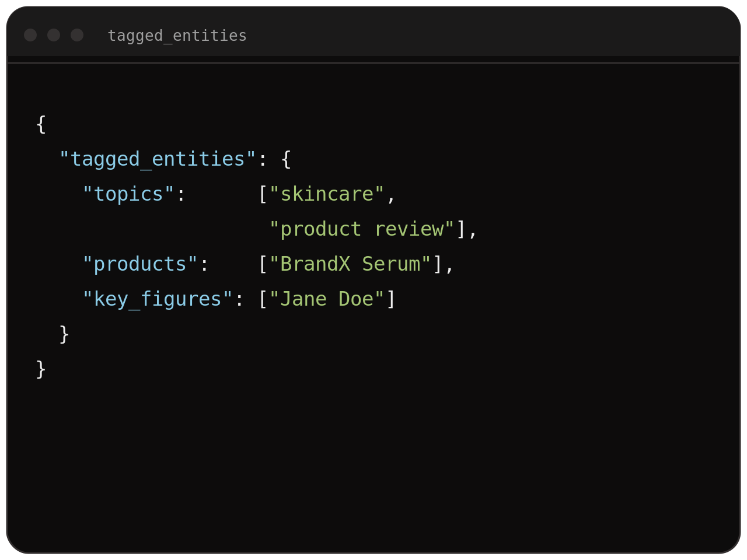747x560 pixels.
Task: Click the opening brace on first line
Action: pyautogui.click(x=41, y=124)
